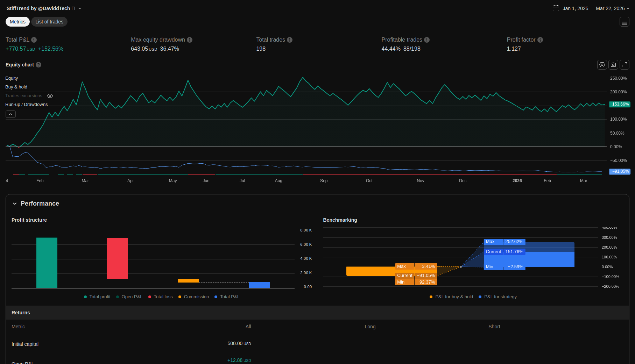This screenshot has height=364, width=635.
Task: Toggle the Buy & hold series
Action: click(16, 87)
